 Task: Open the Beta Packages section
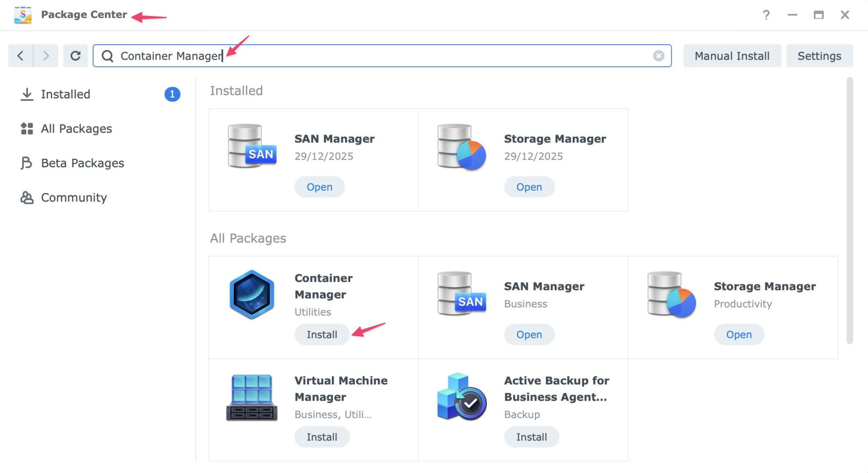tap(82, 163)
